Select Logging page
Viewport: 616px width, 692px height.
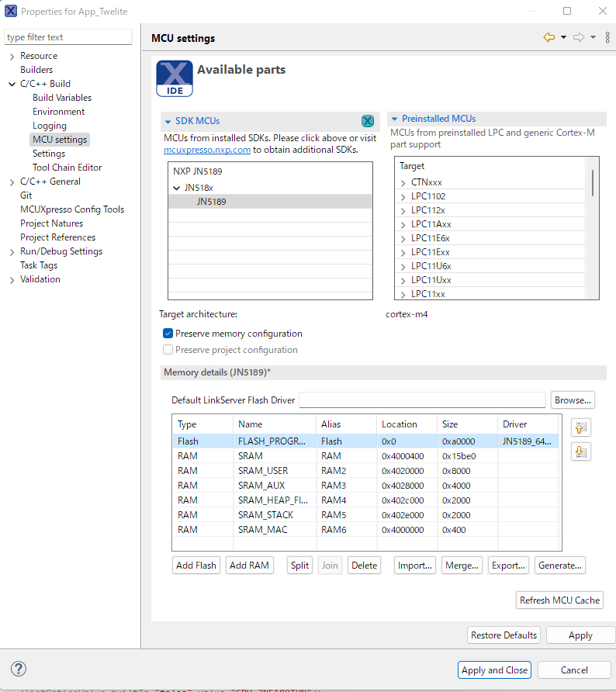(x=50, y=126)
